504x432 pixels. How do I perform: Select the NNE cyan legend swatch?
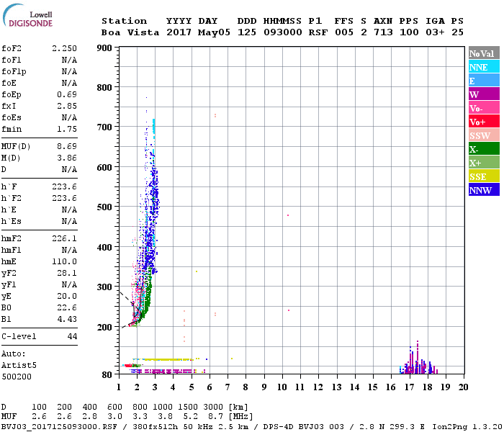[x=484, y=67]
